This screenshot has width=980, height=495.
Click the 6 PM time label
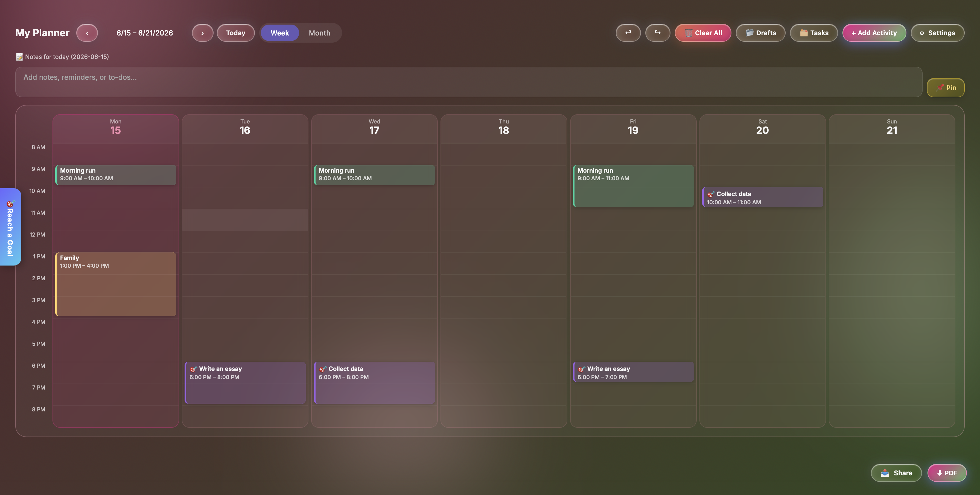pyautogui.click(x=39, y=366)
